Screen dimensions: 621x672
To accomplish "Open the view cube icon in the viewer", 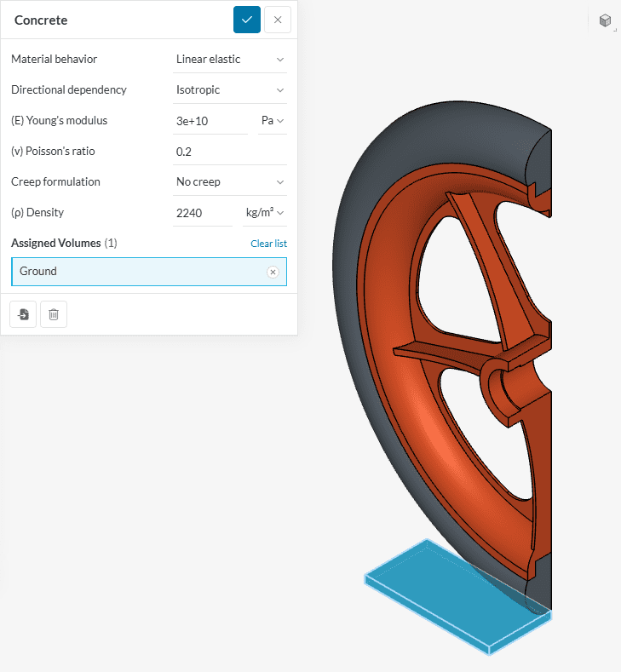I will click(x=605, y=20).
